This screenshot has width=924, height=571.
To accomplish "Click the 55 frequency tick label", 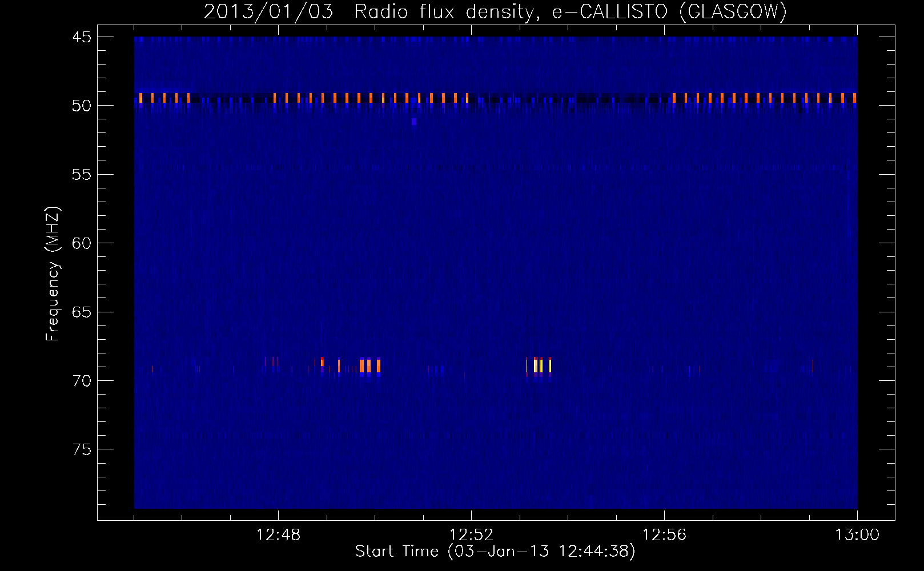I will pyautogui.click(x=82, y=175).
